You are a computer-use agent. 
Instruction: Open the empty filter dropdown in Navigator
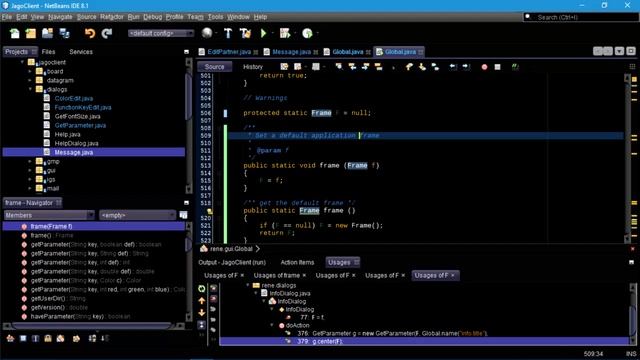pyautogui.click(x=138, y=215)
